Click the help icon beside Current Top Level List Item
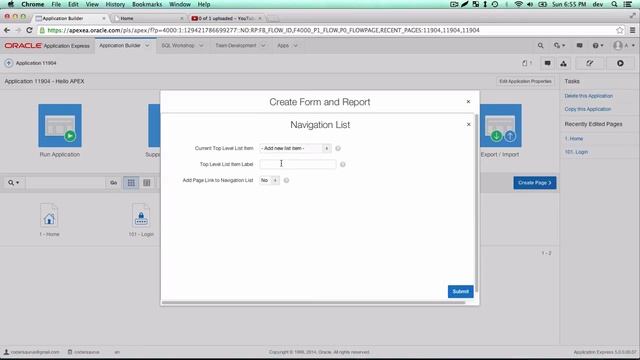 [x=338, y=149]
